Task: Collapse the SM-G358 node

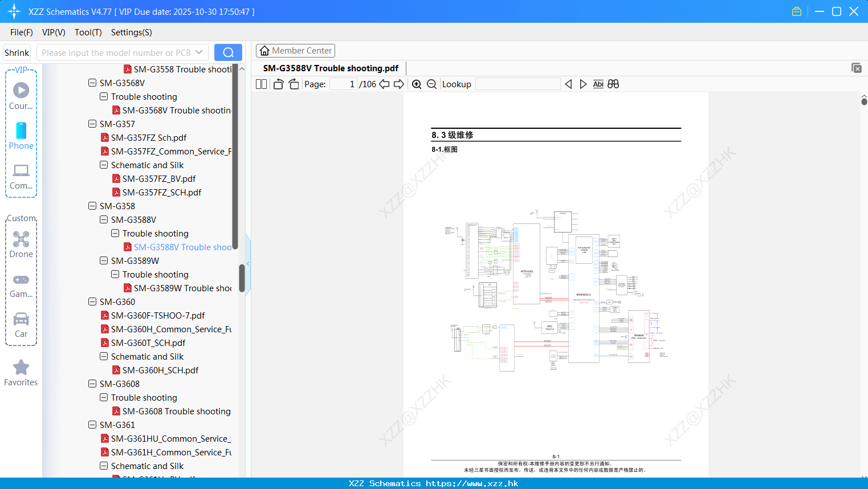Action: point(92,206)
